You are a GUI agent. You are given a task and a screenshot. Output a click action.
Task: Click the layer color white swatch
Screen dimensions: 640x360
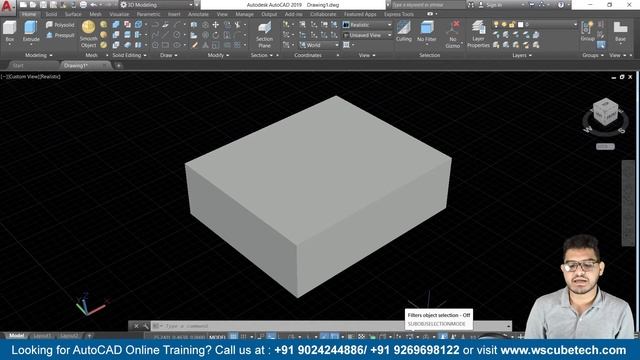coord(520,25)
